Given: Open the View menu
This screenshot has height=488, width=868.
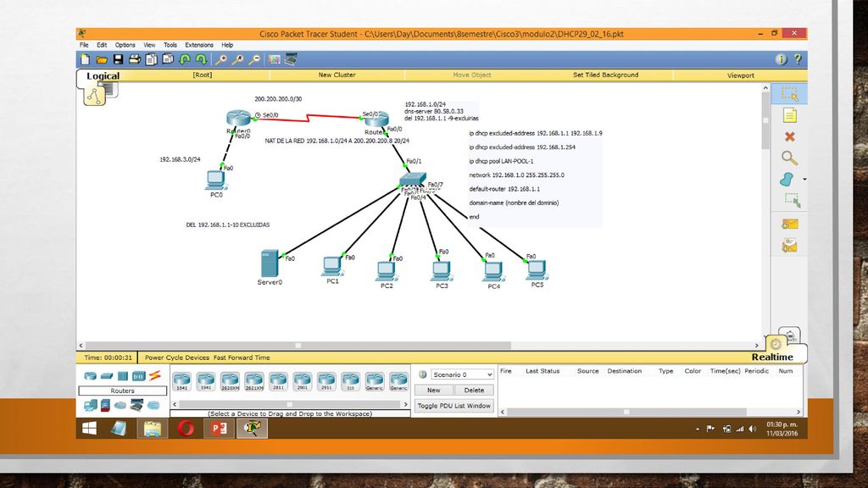Looking at the screenshot, I should click(x=149, y=45).
